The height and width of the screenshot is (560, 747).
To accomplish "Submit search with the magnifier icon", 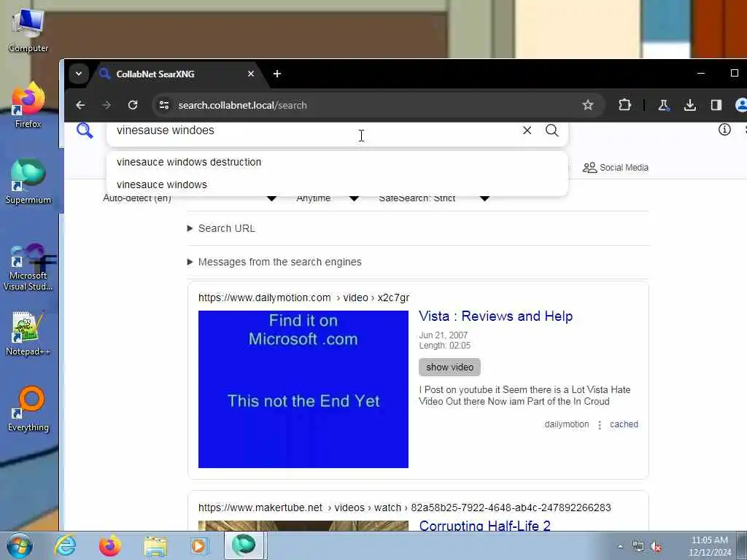I will point(551,131).
